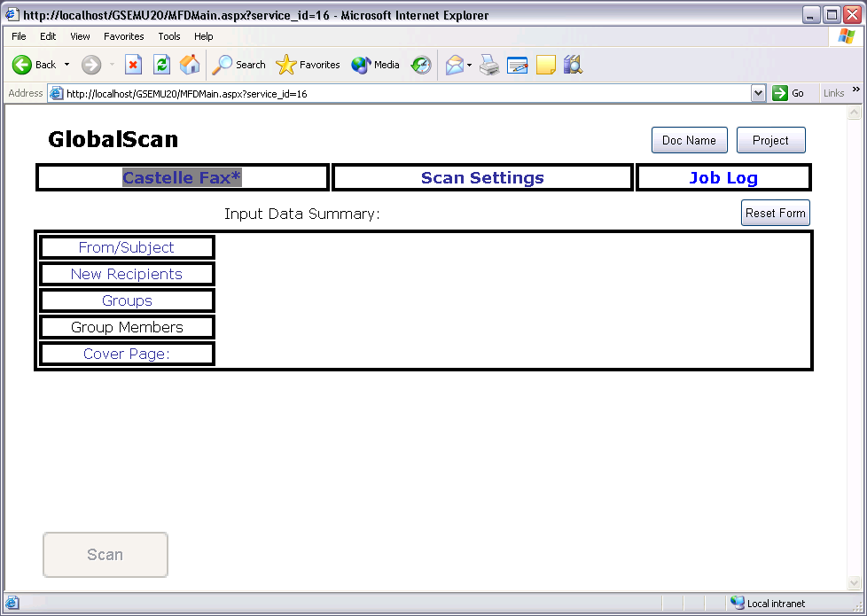Click the Group Members cell

[x=127, y=327]
